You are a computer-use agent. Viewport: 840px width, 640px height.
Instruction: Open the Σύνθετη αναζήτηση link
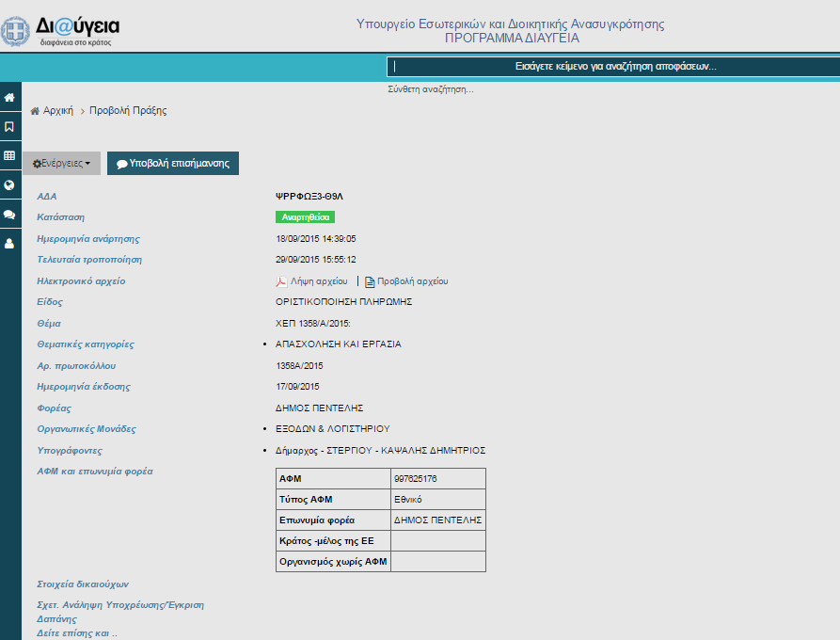point(430,89)
